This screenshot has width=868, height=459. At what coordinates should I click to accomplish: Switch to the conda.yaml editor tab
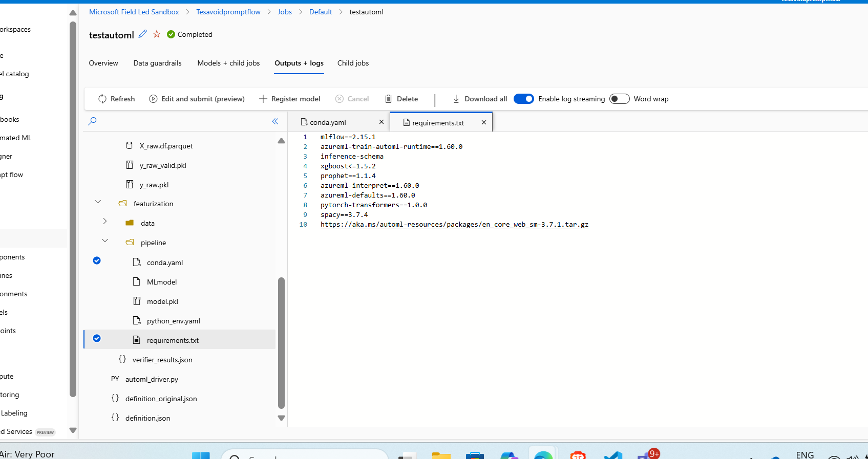pos(328,122)
